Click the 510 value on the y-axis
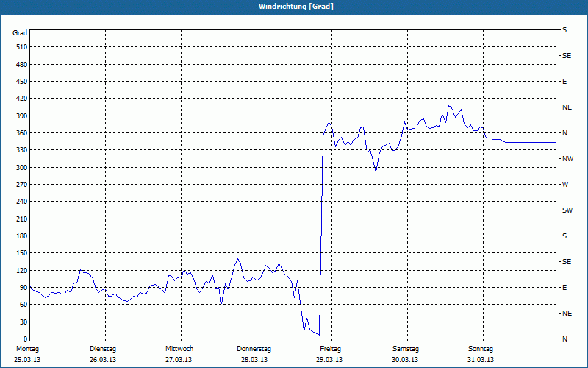Viewport: 588px width, 368px height. [22, 47]
